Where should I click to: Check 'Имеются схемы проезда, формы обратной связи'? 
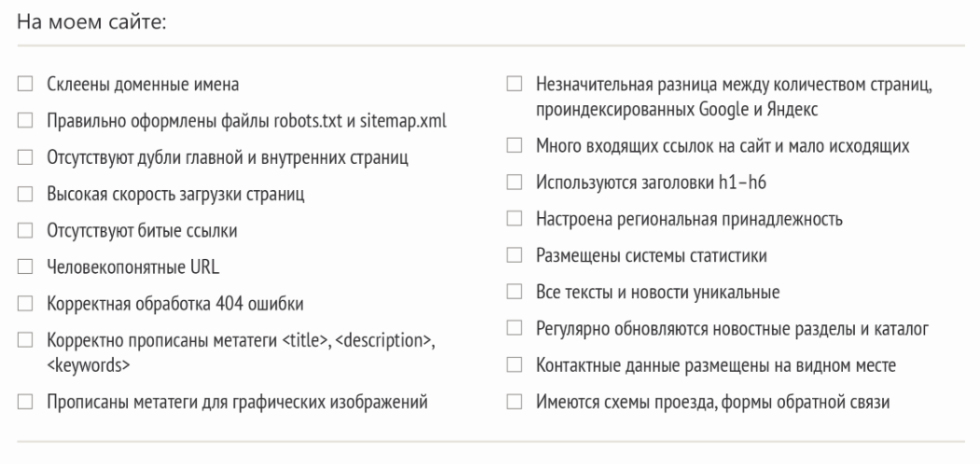point(515,402)
